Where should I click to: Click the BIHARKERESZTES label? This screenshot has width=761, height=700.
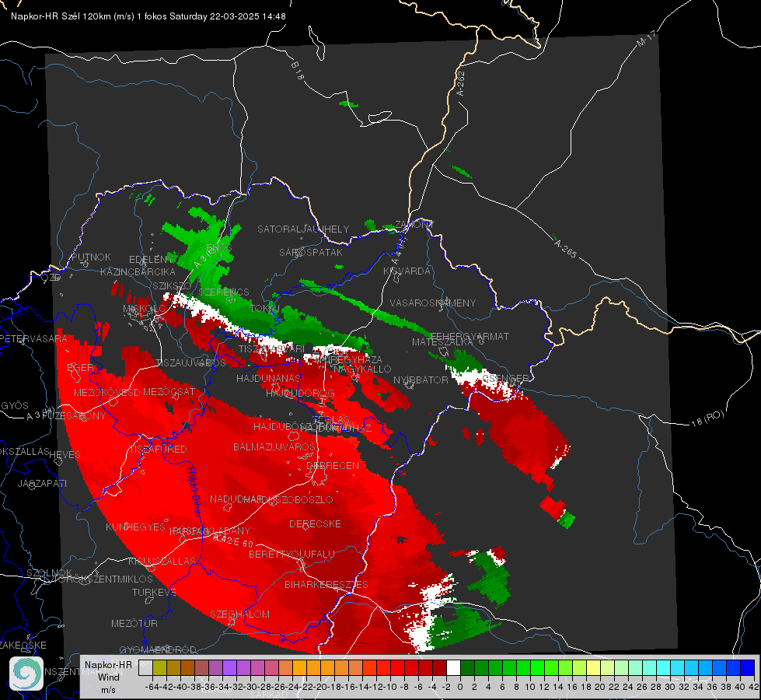[326, 584]
